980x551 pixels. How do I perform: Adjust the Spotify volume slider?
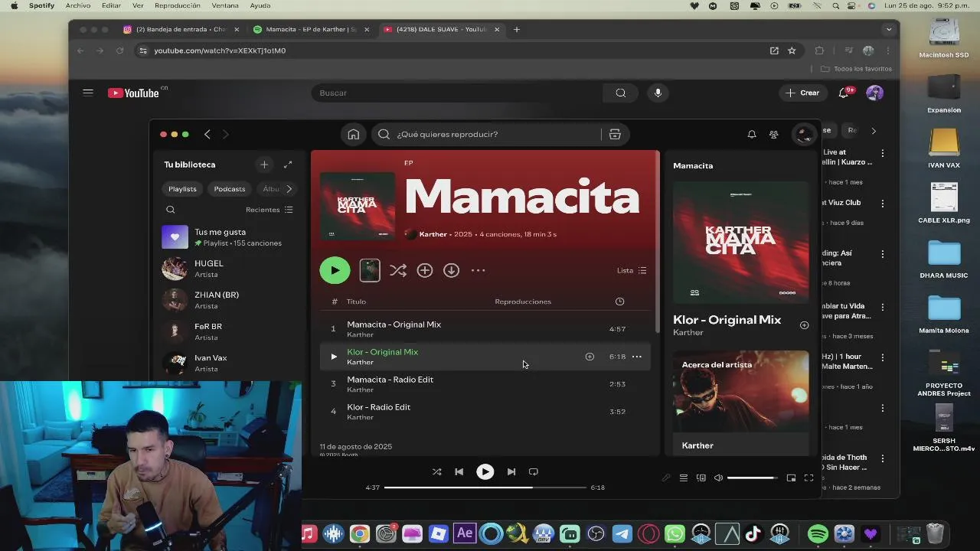(x=752, y=478)
